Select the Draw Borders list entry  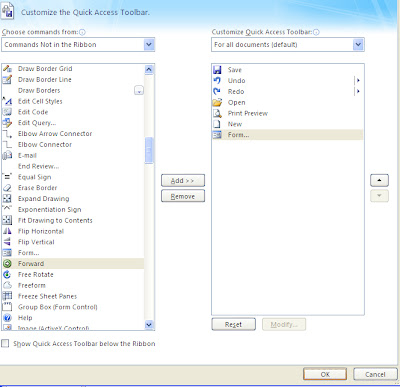(73, 90)
